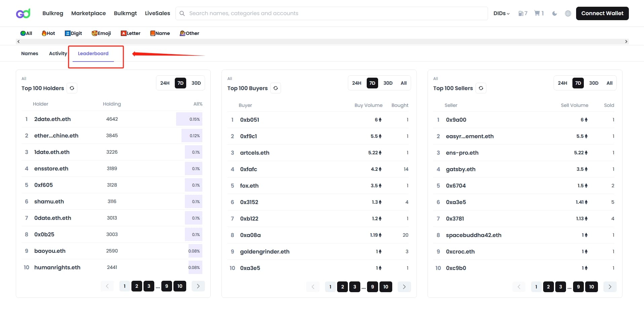Image resolution: width=644 pixels, height=311 pixels.
Task: Expand the DIDs dropdown
Action: tap(501, 13)
